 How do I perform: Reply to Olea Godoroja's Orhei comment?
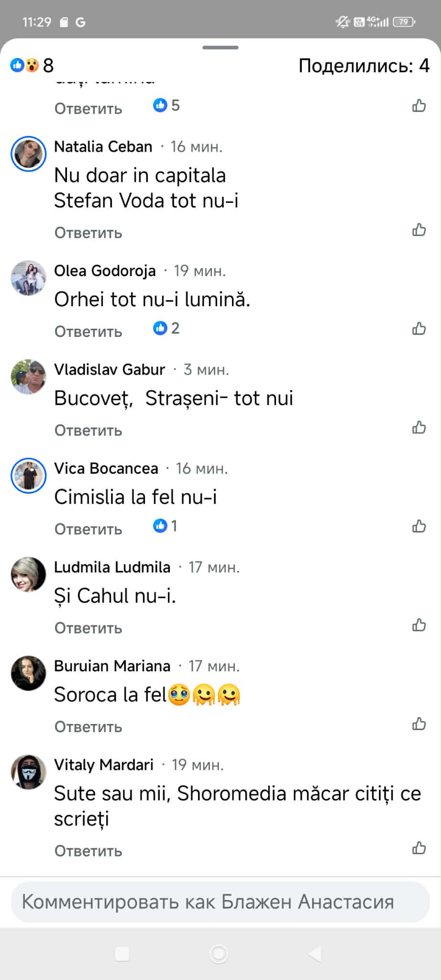88,332
